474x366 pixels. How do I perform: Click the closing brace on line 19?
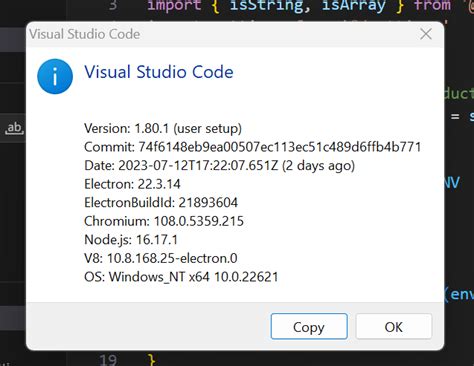coord(152,360)
